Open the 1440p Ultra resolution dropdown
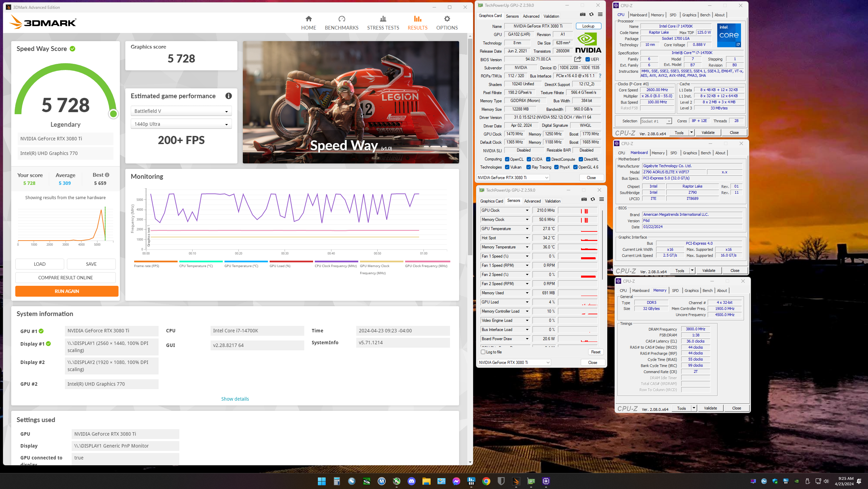The image size is (868, 489). [181, 124]
